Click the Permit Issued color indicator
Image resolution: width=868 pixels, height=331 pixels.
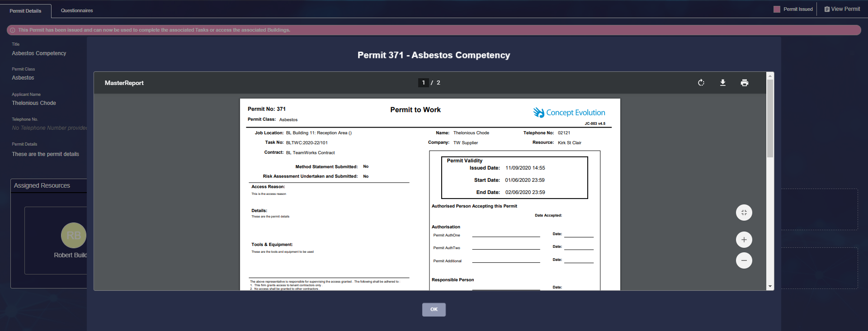click(777, 9)
